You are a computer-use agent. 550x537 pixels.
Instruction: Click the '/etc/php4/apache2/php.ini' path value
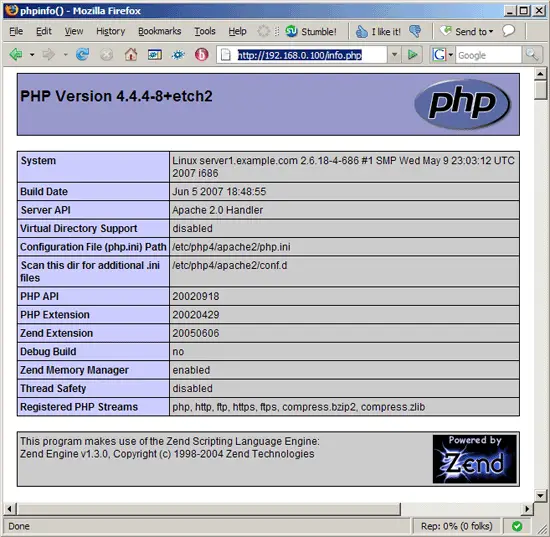click(231, 247)
